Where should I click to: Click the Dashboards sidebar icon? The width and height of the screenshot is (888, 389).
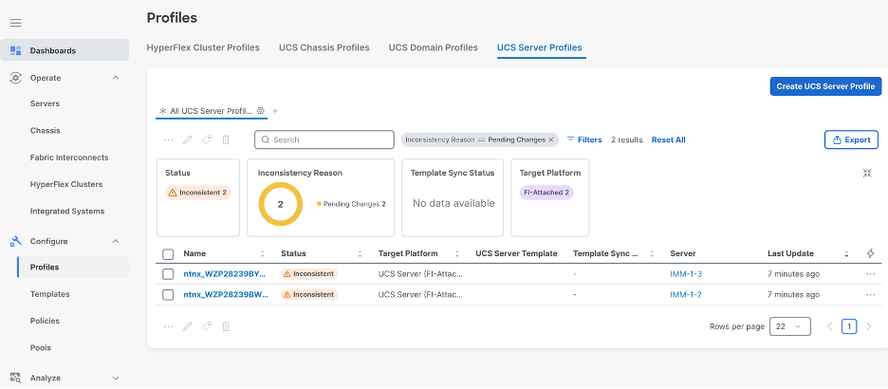[16, 50]
